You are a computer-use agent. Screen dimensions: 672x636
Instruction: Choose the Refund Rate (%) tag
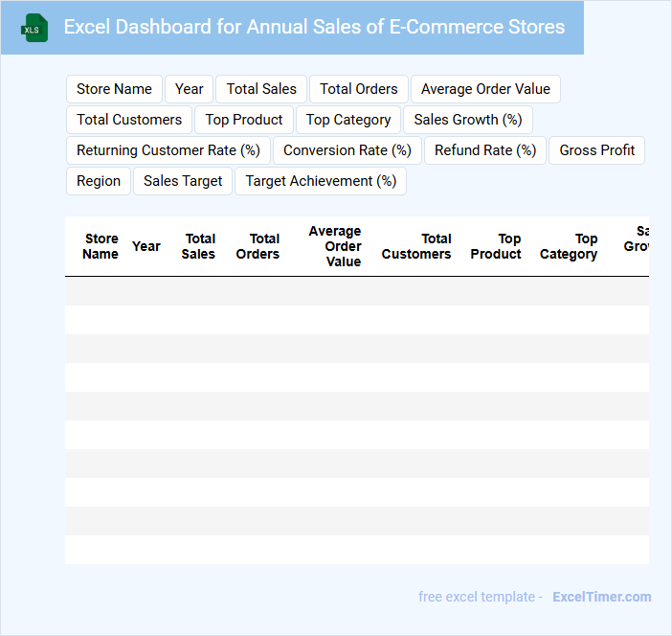click(x=485, y=150)
